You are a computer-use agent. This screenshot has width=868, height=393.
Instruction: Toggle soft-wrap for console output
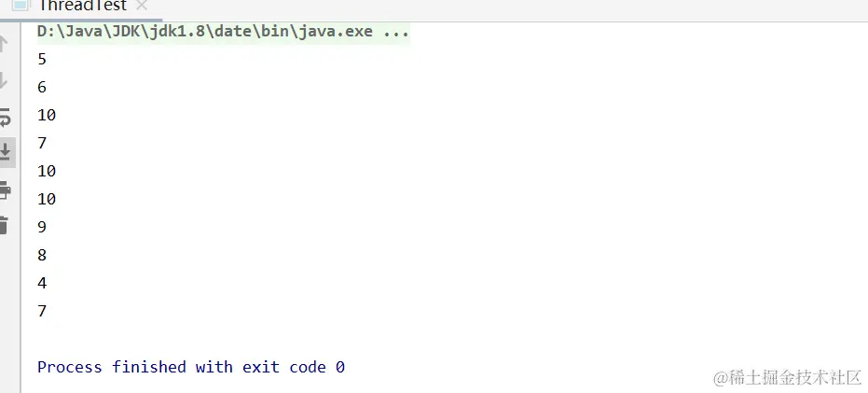tap(5, 117)
